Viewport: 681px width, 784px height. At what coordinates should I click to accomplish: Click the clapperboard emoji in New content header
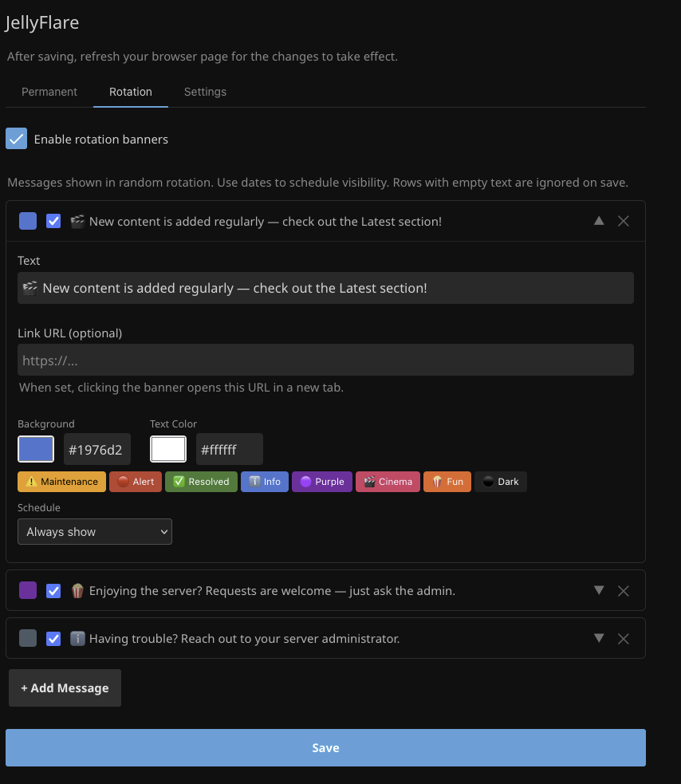(77, 221)
